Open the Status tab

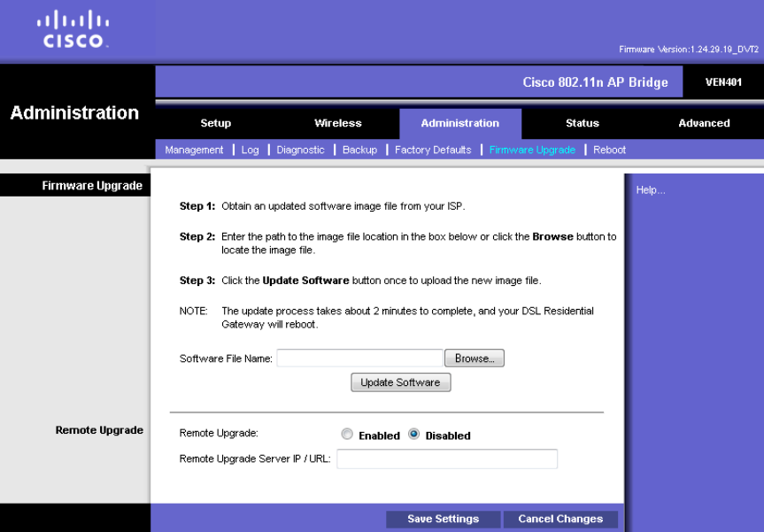583,123
